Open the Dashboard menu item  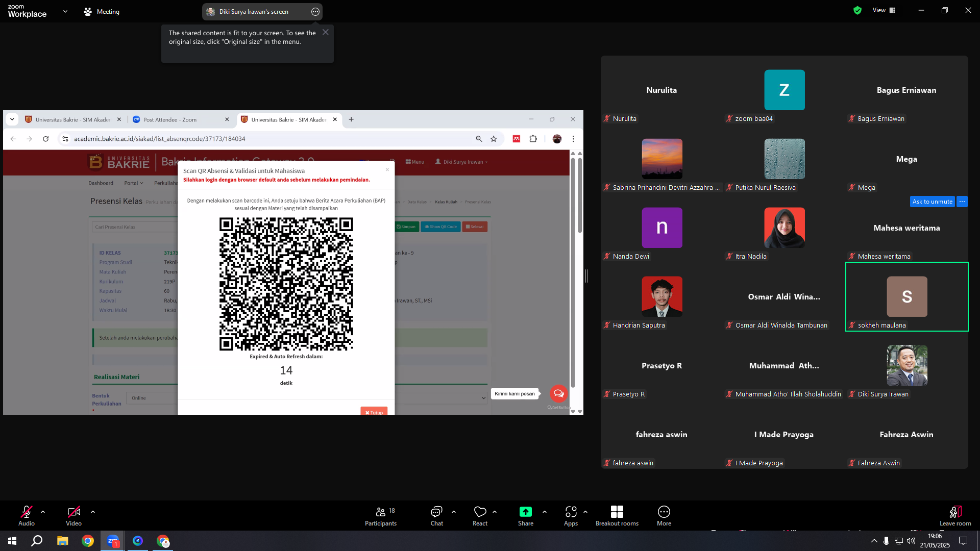click(x=101, y=183)
